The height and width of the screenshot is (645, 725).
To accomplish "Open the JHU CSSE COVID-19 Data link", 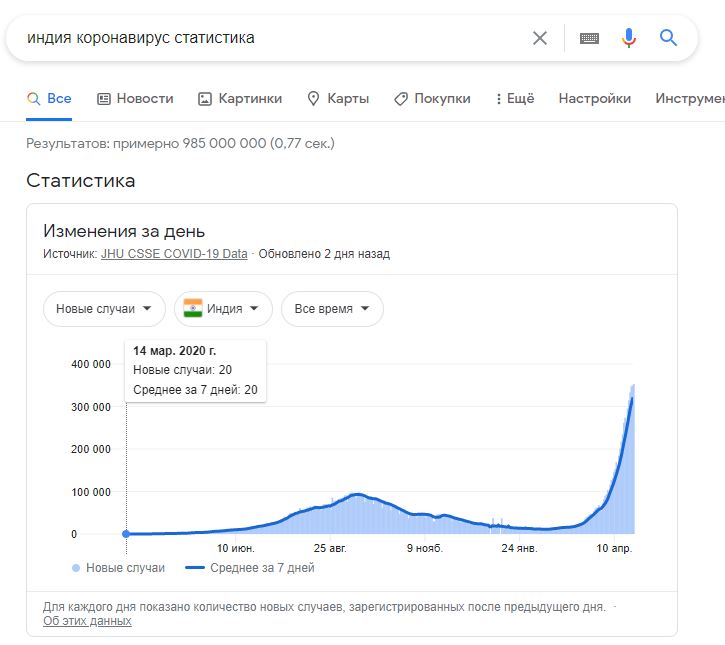I will (174, 254).
